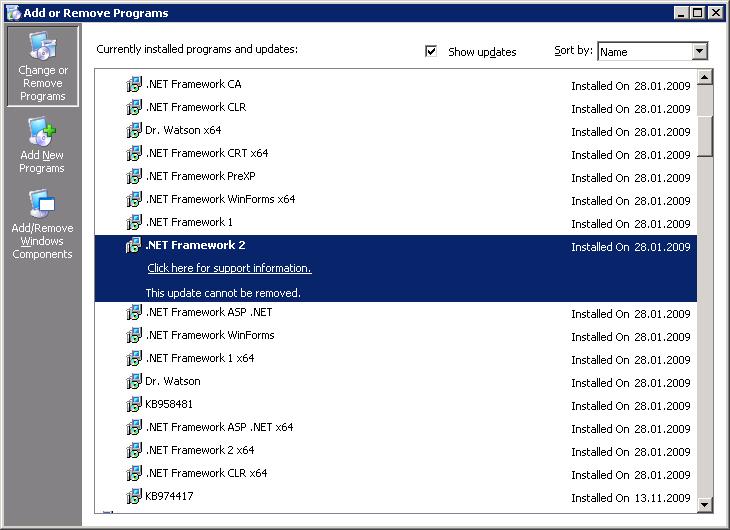The image size is (730, 530).
Task: Select the .NET Framework 1 entry
Action: click(x=396, y=222)
